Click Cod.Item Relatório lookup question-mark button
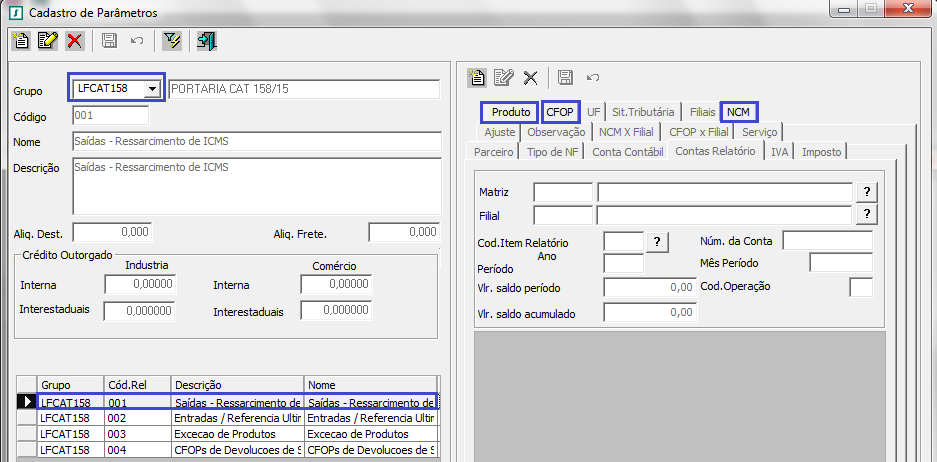The height and width of the screenshot is (462, 937). [657, 241]
